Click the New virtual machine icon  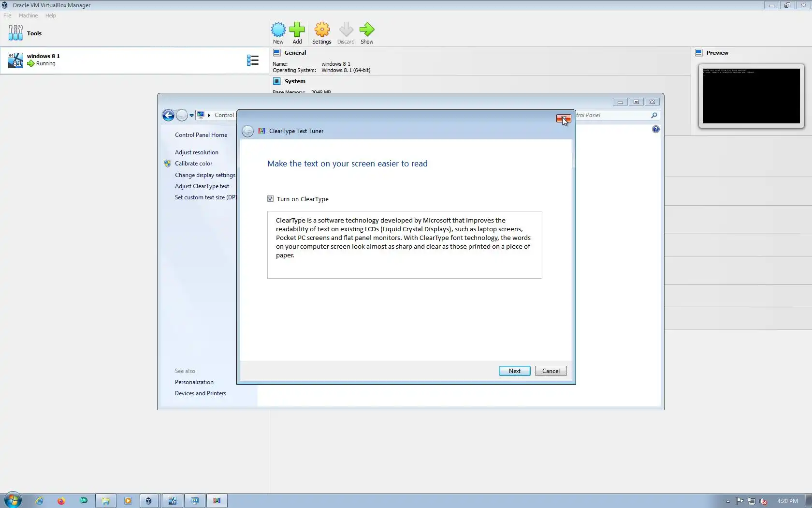278,30
